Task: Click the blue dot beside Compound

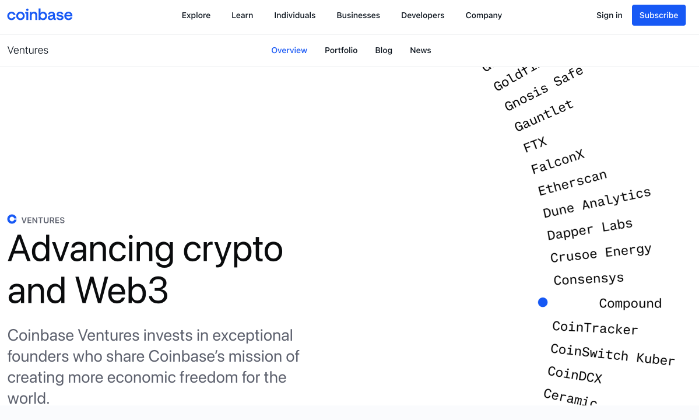Action: (543, 302)
